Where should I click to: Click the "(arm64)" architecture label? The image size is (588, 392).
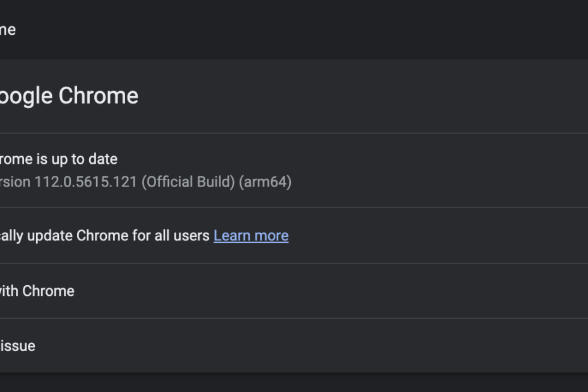[265, 182]
